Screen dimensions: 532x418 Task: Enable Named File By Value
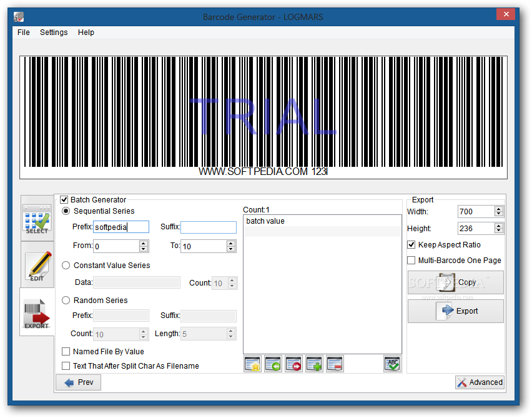pyautogui.click(x=66, y=351)
